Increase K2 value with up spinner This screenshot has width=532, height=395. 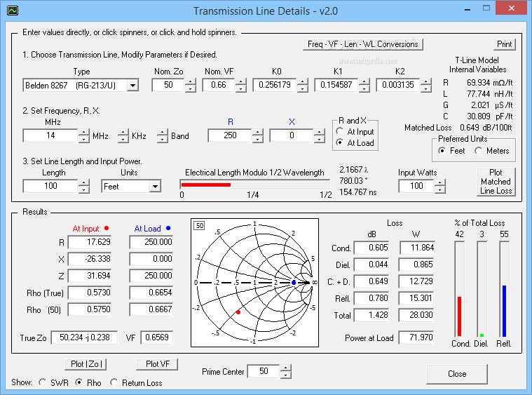(426, 81)
